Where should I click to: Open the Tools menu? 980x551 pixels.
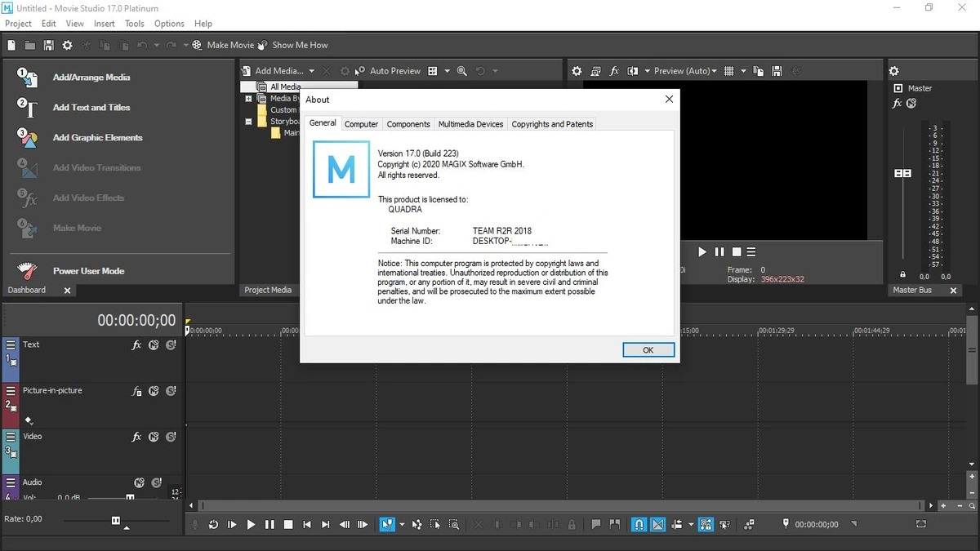click(x=135, y=24)
